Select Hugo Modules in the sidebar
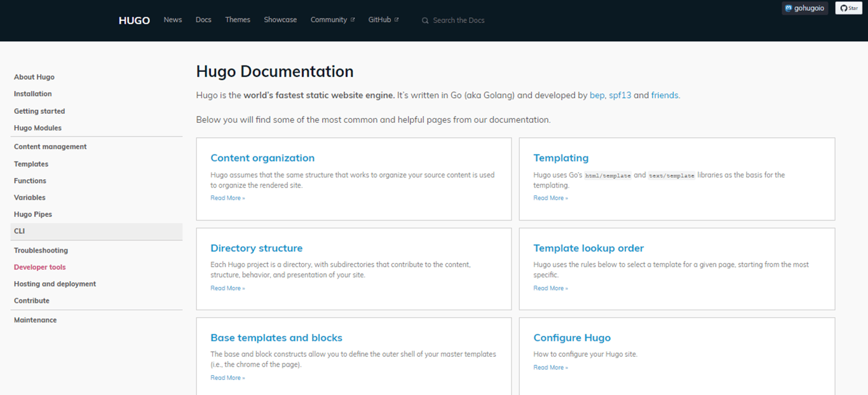The height and width of the screenshot is (395, 868). click(37, 128)
